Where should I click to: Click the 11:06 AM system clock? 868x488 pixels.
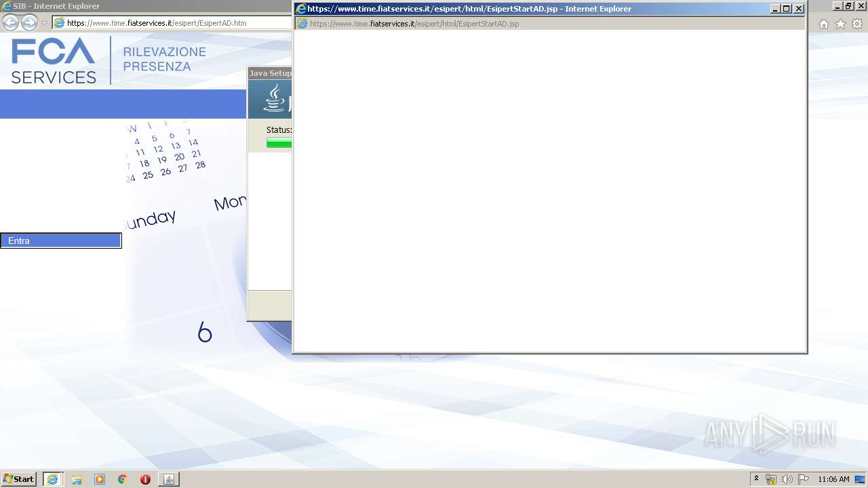833,479
